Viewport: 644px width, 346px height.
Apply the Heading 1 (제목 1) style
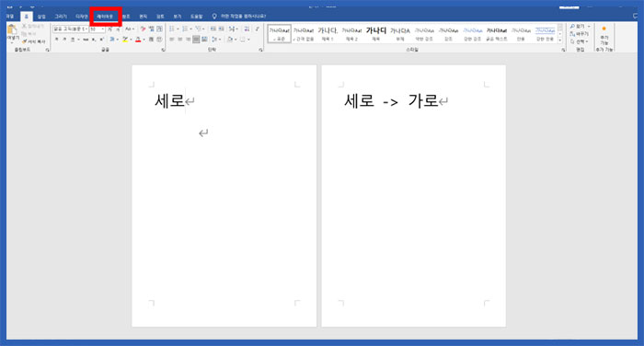(328, 34)
